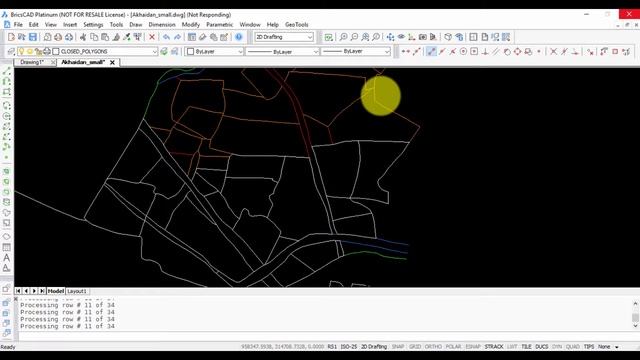
Task: Click the Zoom In magnifier icon
Action: click(343, 37)
